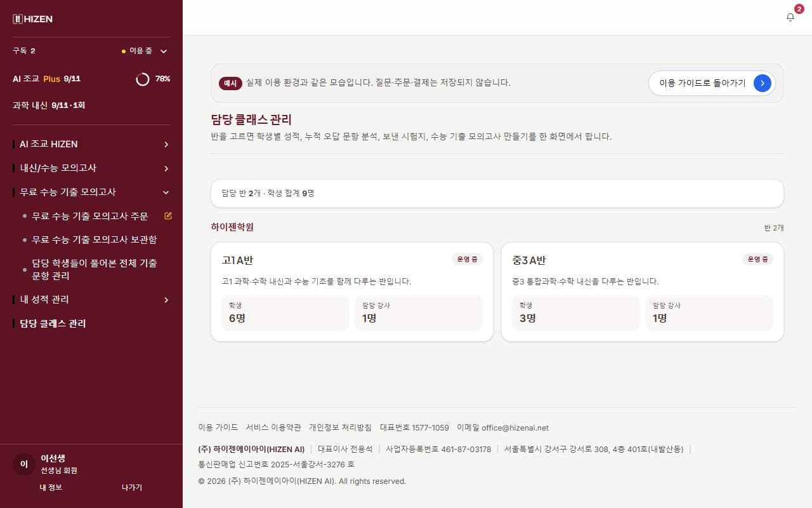
Task: Open 무료 수능 기출 모의고사 주문
Action: [90, 216]
